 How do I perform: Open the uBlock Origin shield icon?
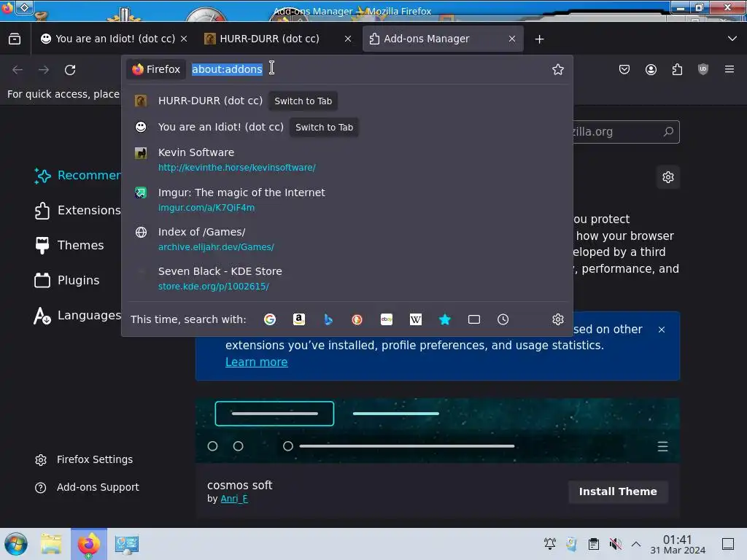click(x=703, y=69)
